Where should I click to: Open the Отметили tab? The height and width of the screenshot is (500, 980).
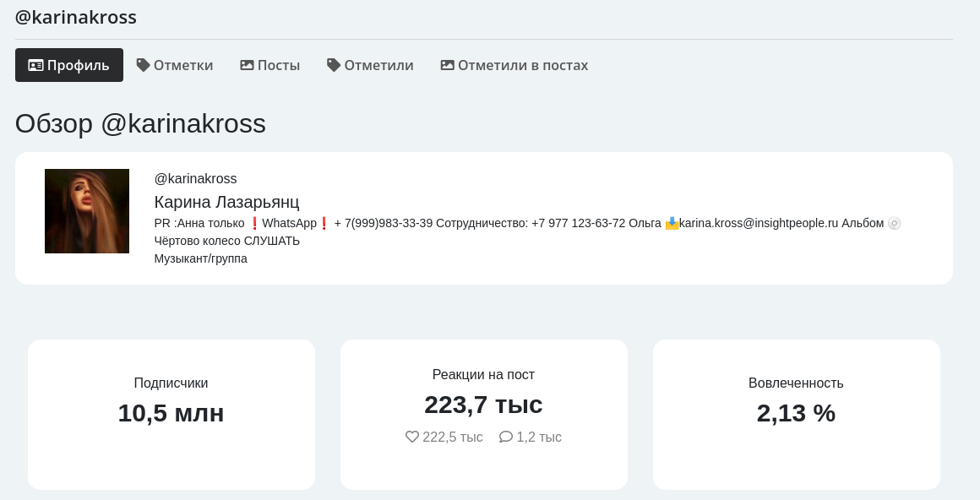pos(370,65)
